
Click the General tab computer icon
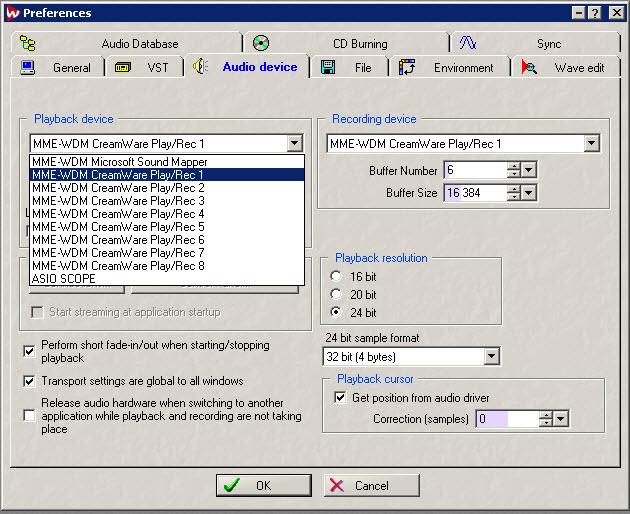[28, 68]
